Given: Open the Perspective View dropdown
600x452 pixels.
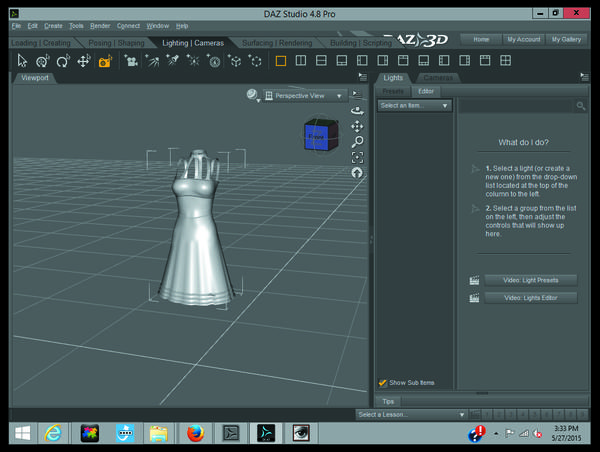Looking at the screenshot, I should tap(305, 96).
